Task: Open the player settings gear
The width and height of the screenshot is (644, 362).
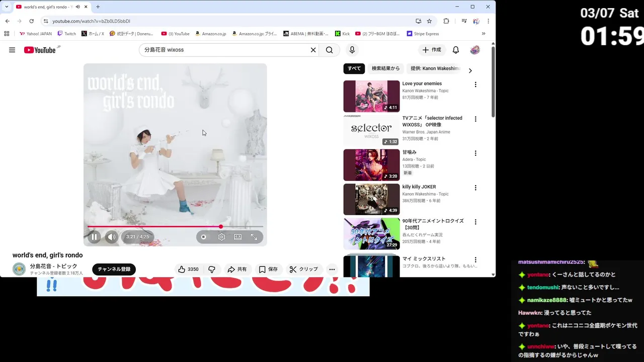Action: coord(222,237)
